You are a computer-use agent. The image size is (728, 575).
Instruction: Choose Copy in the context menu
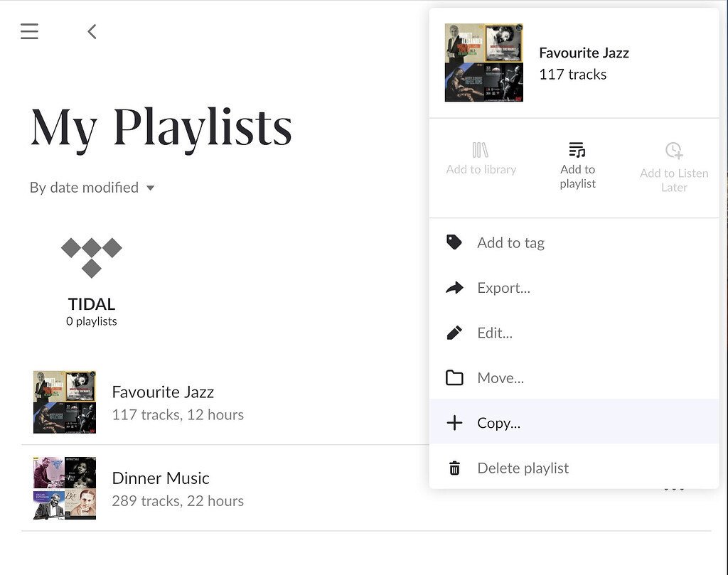pyautogui.click(x=498, y=423)
